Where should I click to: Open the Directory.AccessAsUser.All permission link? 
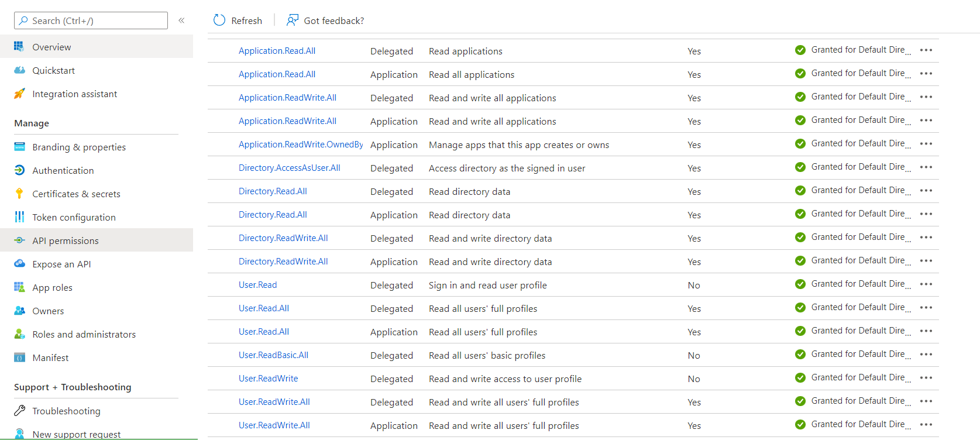tap(289, 168)
